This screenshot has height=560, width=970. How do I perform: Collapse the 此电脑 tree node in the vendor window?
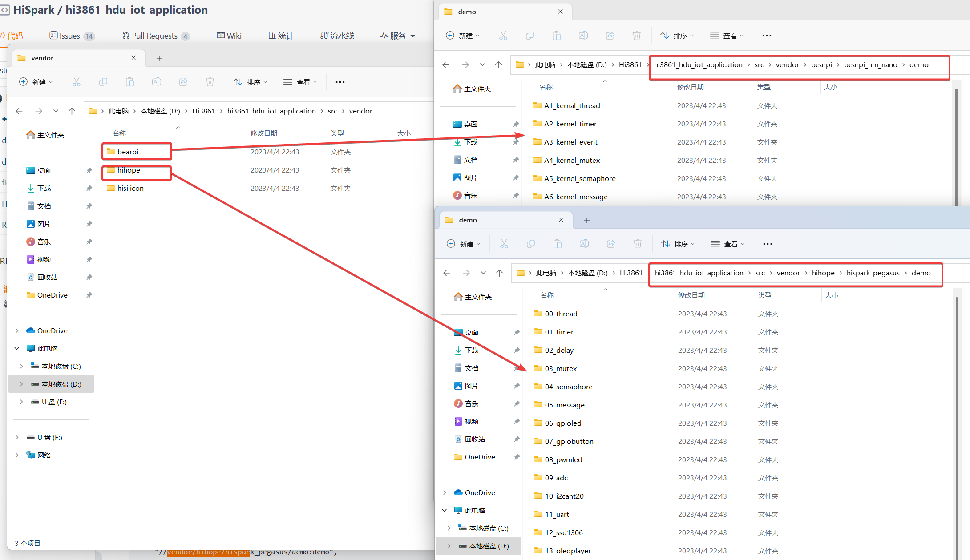[x=17, y=348]
